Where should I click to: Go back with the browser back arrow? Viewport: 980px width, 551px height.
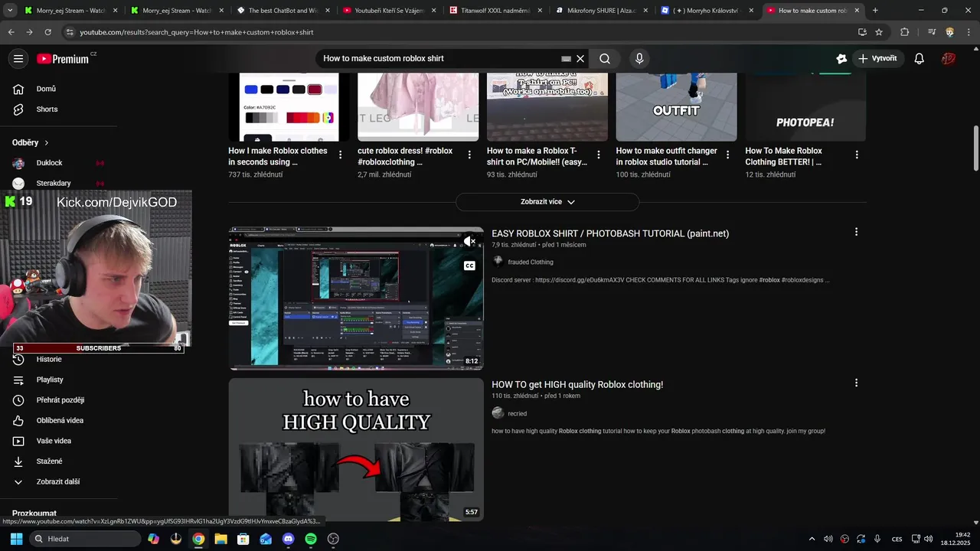click(x=11, y=32)
